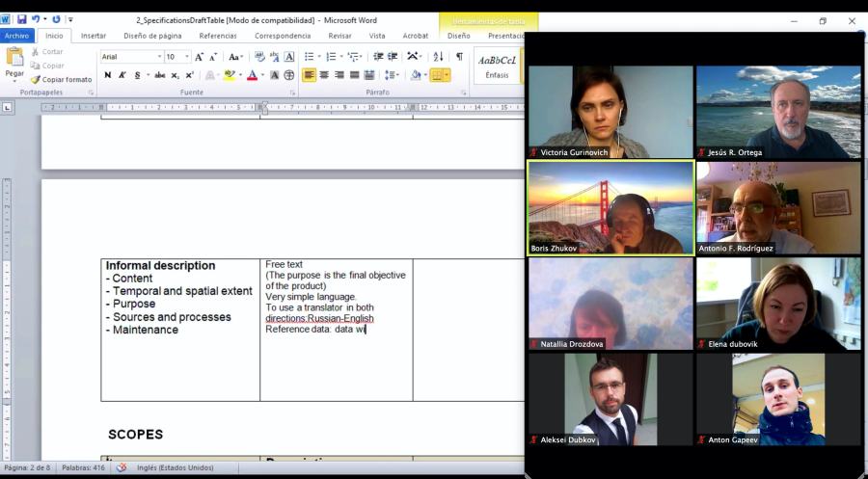Click the distributed alignment icon
This screenshot has height=479, width=868.
[x=369, y=75]
